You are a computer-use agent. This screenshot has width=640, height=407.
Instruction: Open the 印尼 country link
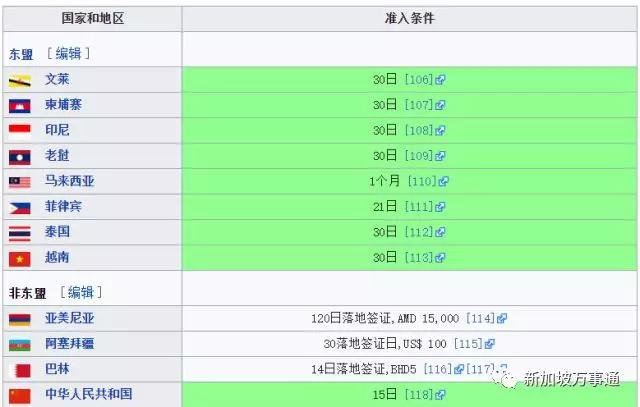point(57,130)
